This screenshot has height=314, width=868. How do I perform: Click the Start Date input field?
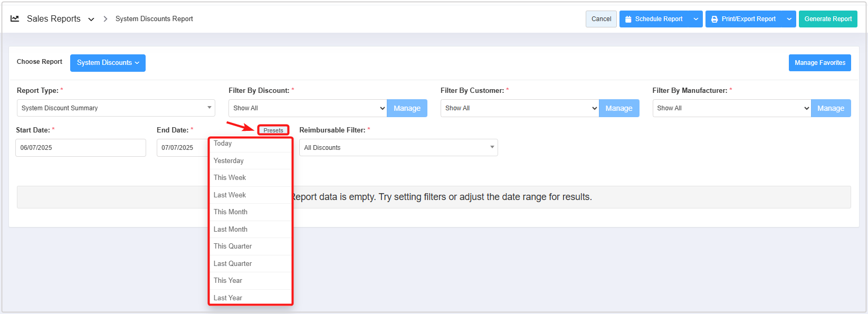[x=80, y=148]
